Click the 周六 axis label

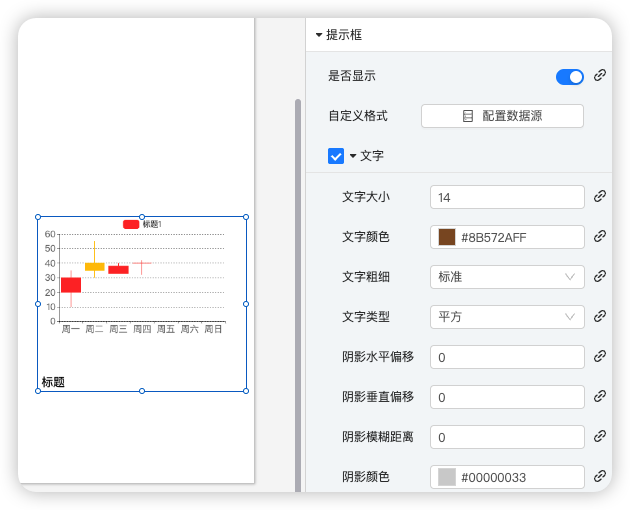(189, 329)
